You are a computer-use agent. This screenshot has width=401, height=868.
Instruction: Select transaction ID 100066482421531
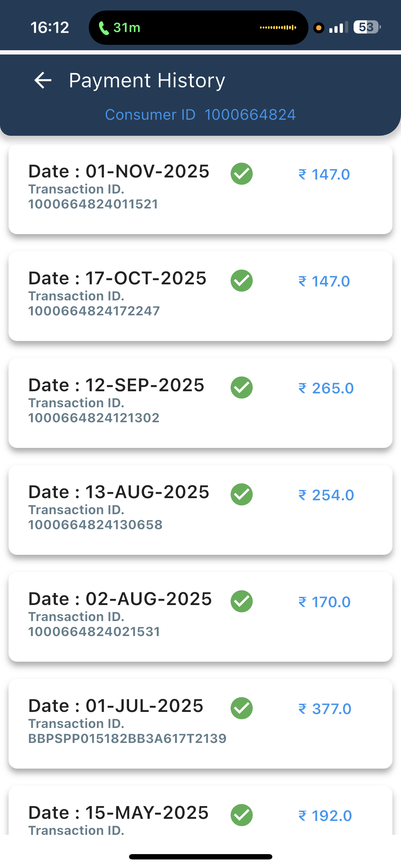(x=94, y=632)
